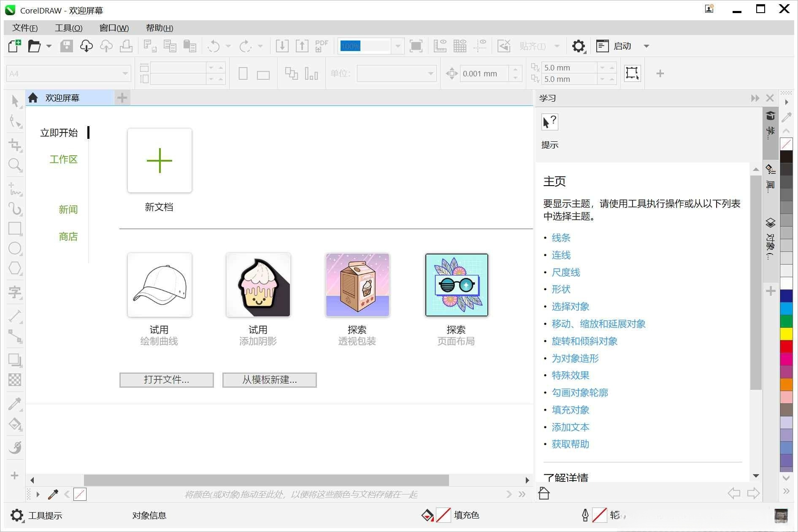798x532 pixels.
Task: Open the 帮助 menu
Action: (x=160, y=28)
